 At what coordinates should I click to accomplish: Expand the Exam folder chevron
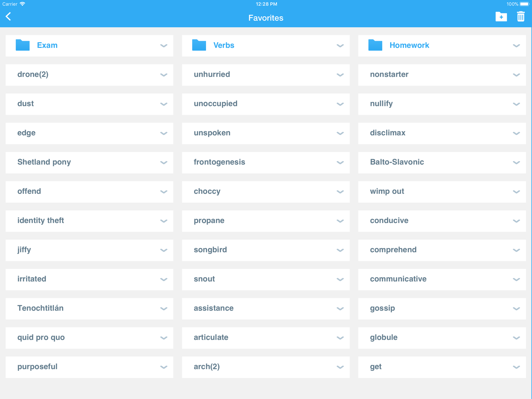(164, 46)
